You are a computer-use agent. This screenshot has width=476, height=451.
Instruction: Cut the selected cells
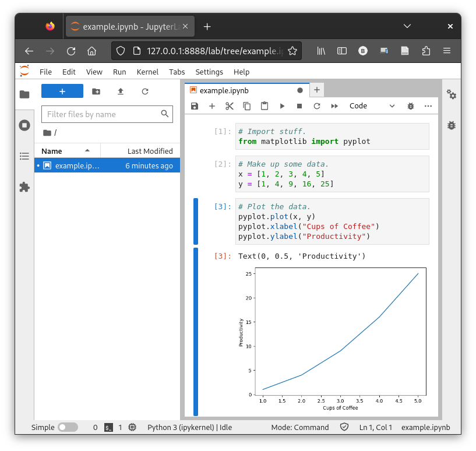229,105
